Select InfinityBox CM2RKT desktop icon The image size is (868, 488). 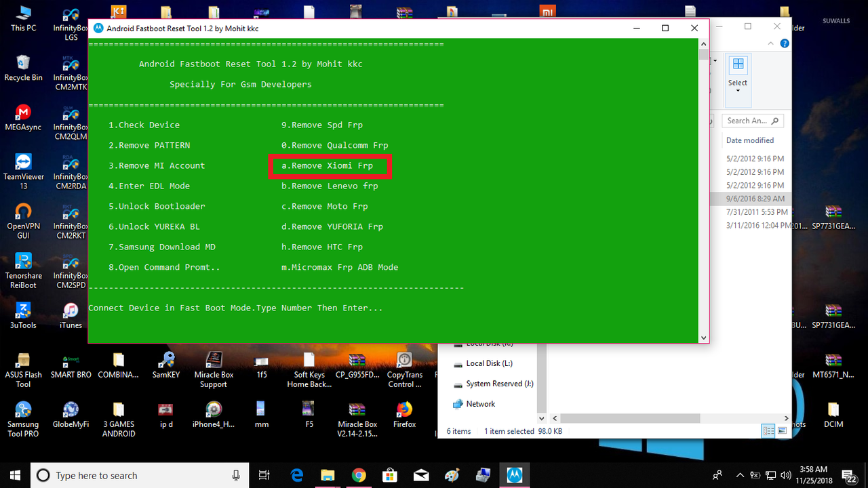click(x=71, y=221)
